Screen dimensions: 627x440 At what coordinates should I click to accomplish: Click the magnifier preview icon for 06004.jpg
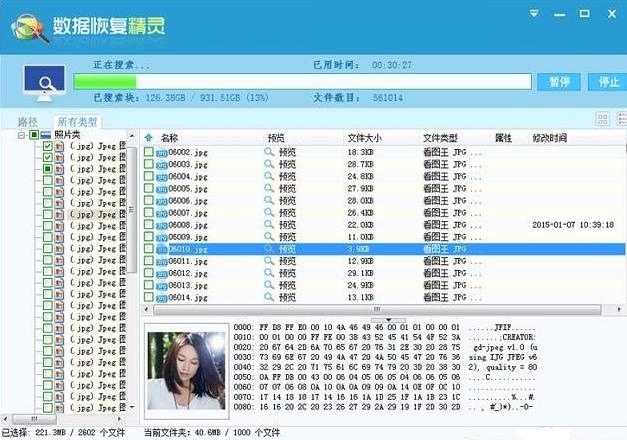pos(269,176)
